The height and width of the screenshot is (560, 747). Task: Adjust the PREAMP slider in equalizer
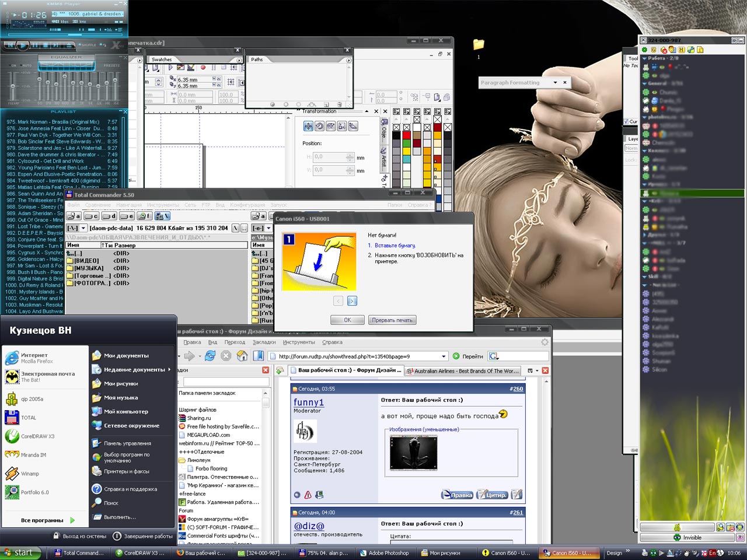click(x=13, y=86)
